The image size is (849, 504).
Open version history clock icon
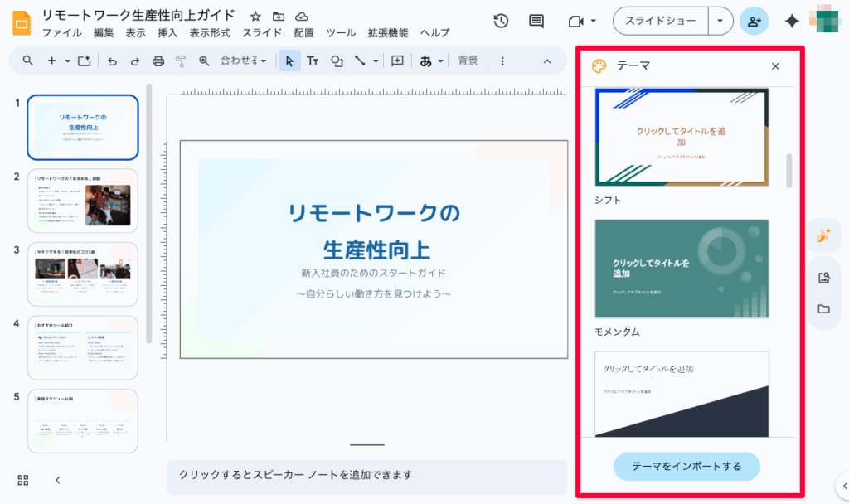[x=502, y=20]
